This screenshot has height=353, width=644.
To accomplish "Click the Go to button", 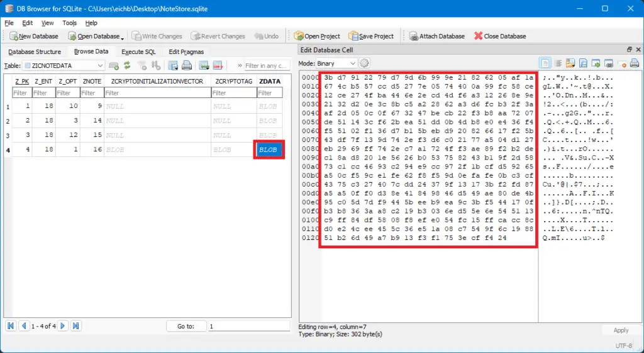I will (186, 326).
